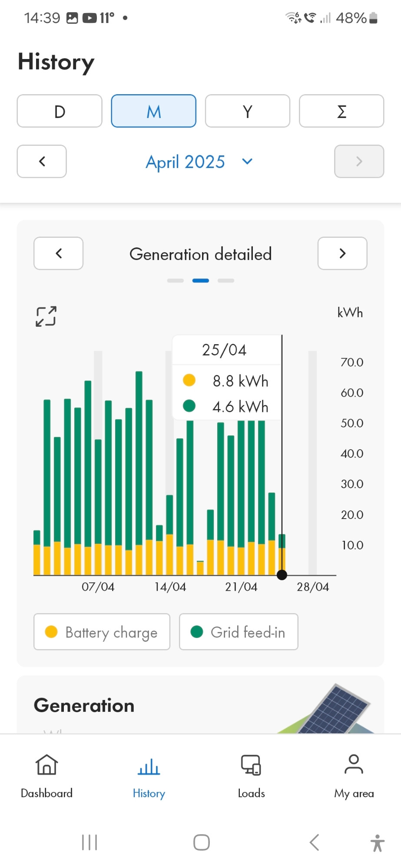Tap the 70.0 y-axis label
The image size is (401, 868).
352,362
